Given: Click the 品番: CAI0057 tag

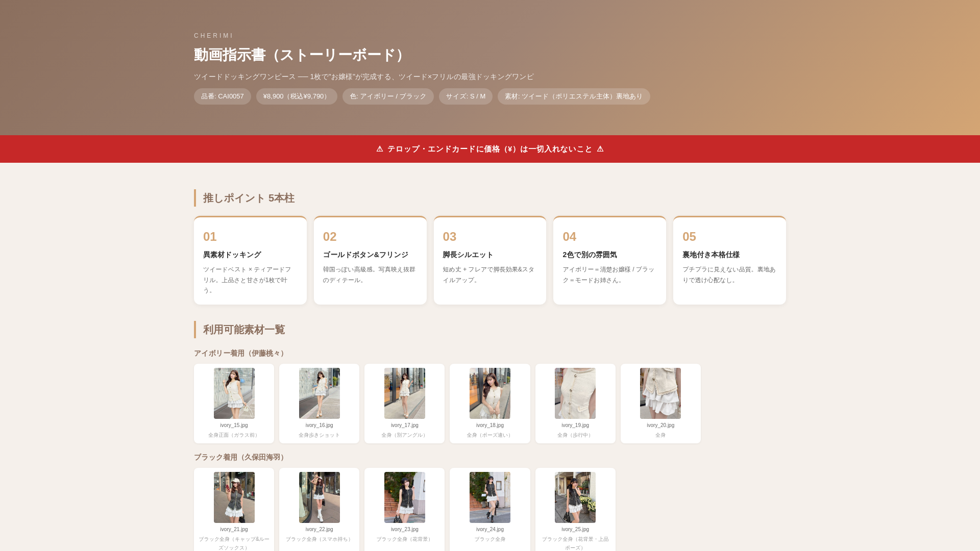Looking at the screenshot, I should pyautogui.click(x=223, y=96).
